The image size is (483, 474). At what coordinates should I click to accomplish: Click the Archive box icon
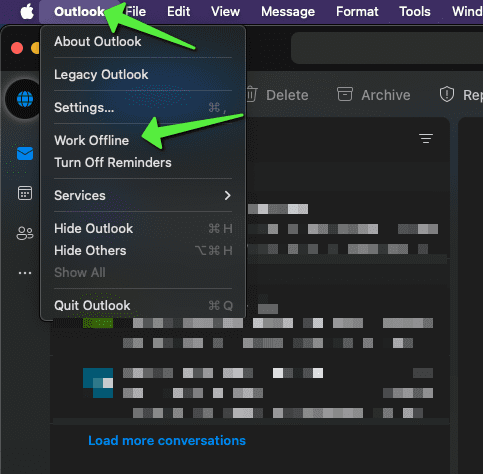point(345,94)
